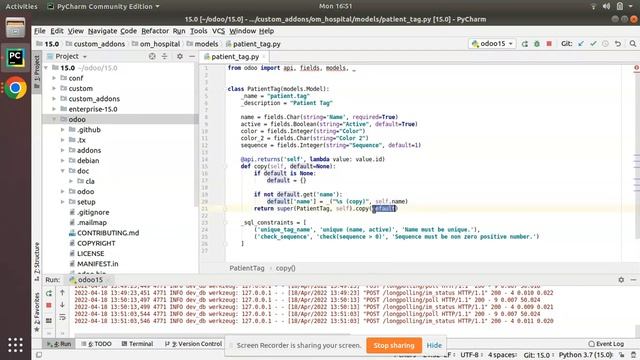Launch Google Chrome from dock
The height and width of the screenshot is (360, 640).
click(16, 87)
